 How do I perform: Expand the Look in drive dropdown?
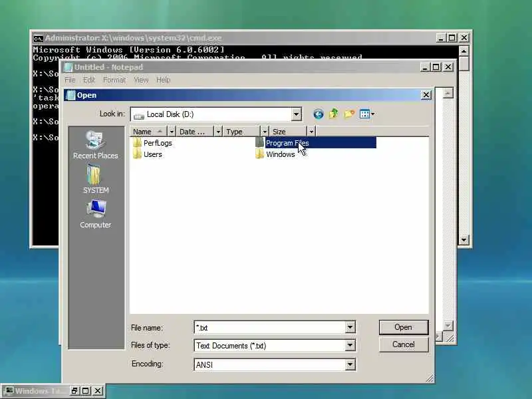296,114
